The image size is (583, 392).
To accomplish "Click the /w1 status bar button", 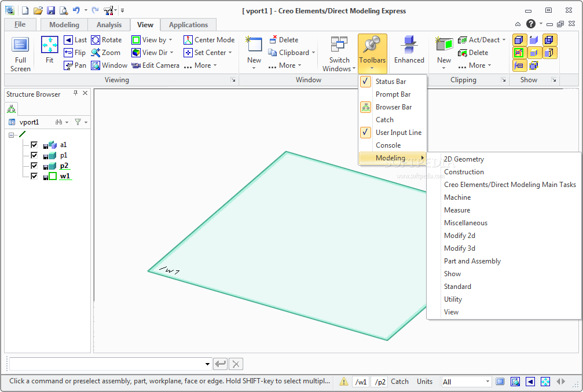I will click(x=361, y=382).
